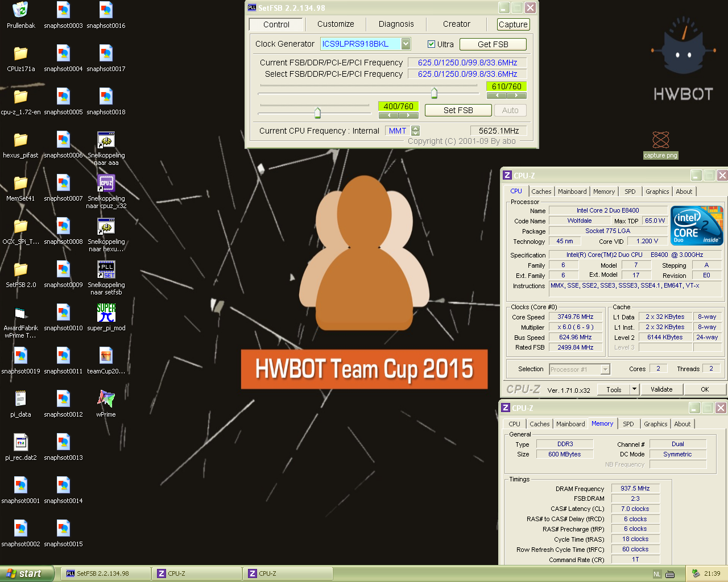
Task: Switch to SetFSB Diagnosis tab
Action: click(396, 24)
